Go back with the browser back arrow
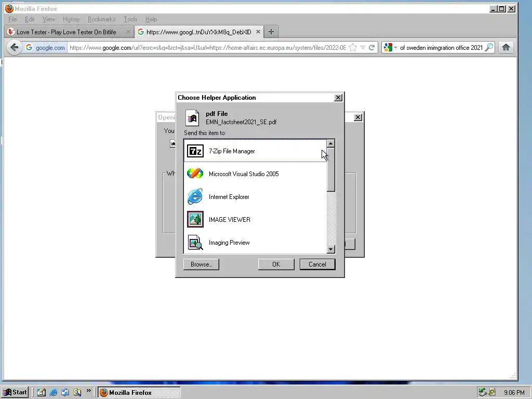Viewport: 532px width, 399px height. (14, 47)
